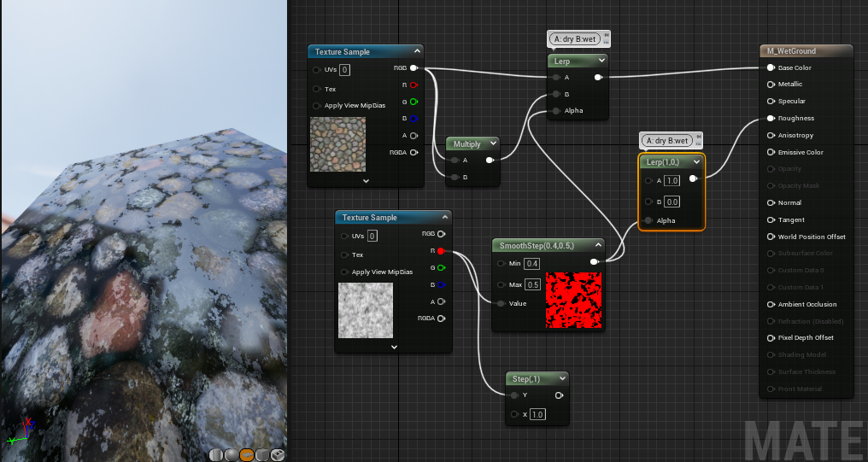Collapse noise Texture Sample via header chevron
The width and height of the screenshot is (868, 462).
[444, 217]
